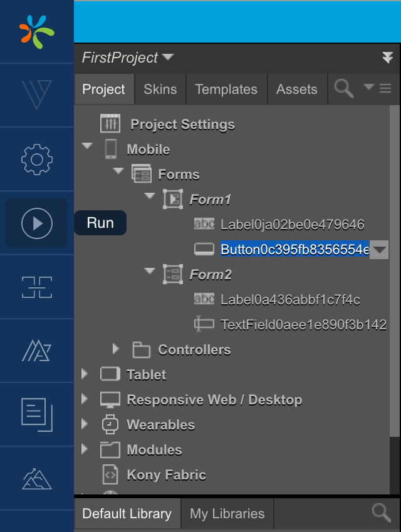Screen dimensions: 401x532
Task: Open dropdown arrow beside selected Button item
Action: click(380, 250)
